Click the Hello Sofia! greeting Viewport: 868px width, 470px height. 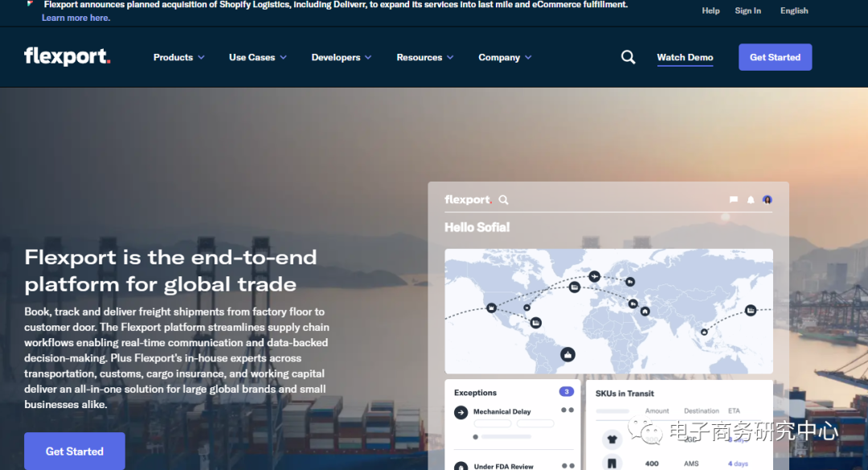477,227
